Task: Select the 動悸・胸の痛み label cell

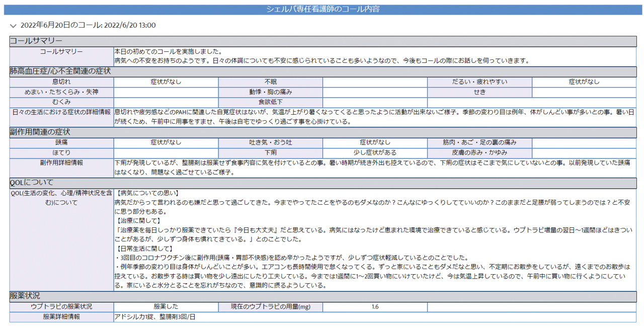Action: (x=271, y=92)
